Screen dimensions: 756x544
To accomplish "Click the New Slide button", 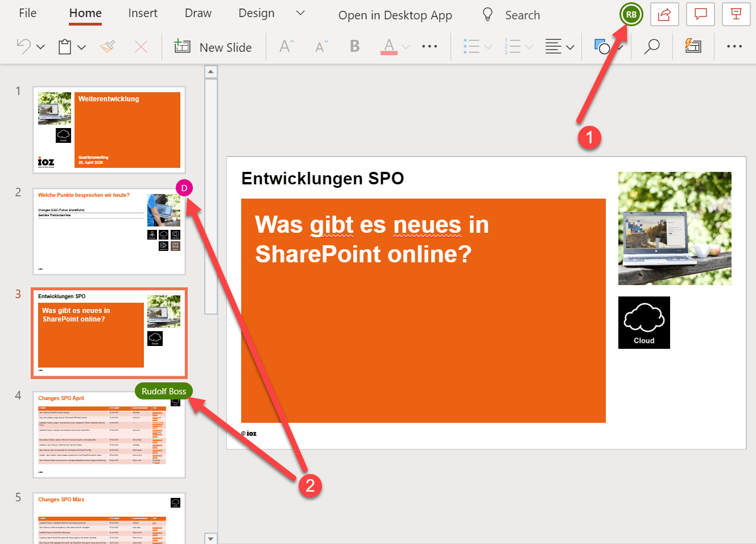I will pyautogui.click(x=213, y=47).
